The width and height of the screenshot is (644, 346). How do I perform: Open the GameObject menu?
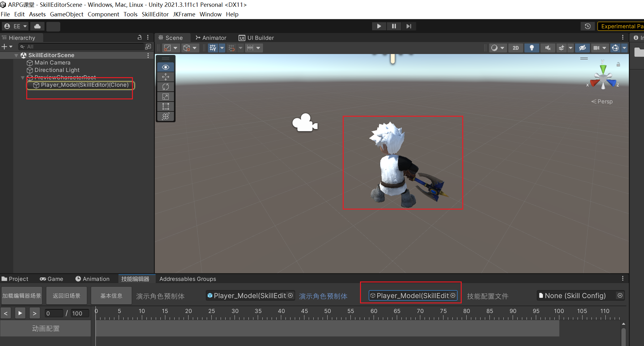(66, 14)
